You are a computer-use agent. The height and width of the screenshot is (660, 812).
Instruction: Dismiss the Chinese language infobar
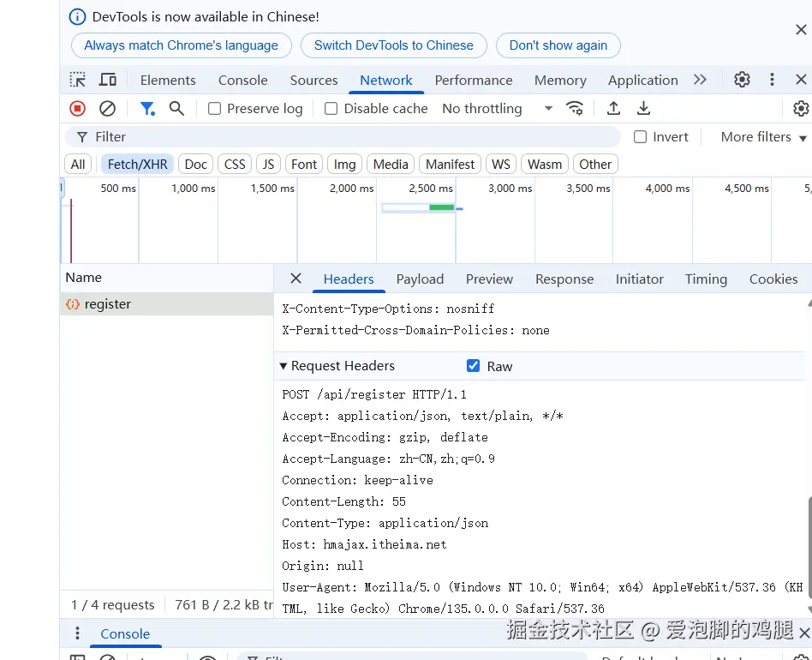click(801, 30)
